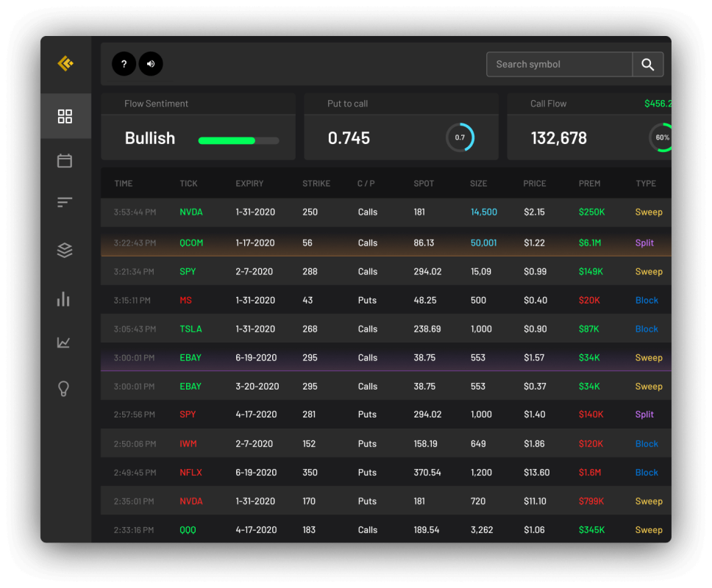Screen dimensions: 712x588
Task: Click the magnifier search button
Action: click(647, 65)
